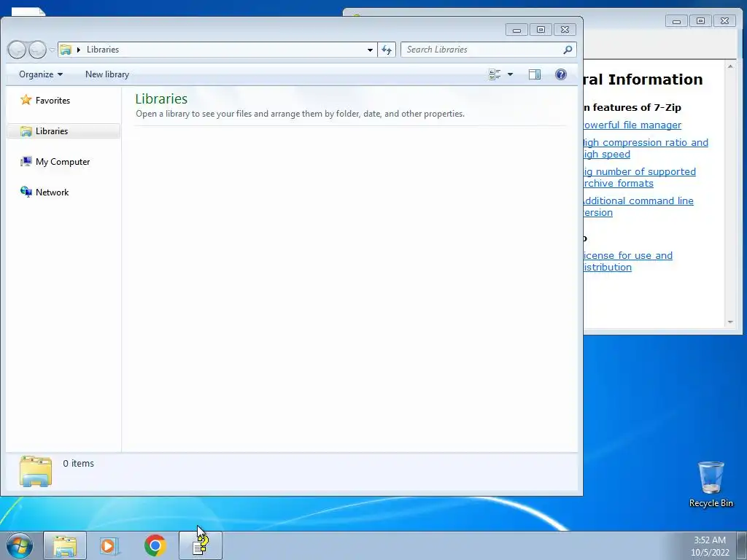Maximize the 7-Zip help window
This screenshot has height=560, width=747.
[700, 21]
